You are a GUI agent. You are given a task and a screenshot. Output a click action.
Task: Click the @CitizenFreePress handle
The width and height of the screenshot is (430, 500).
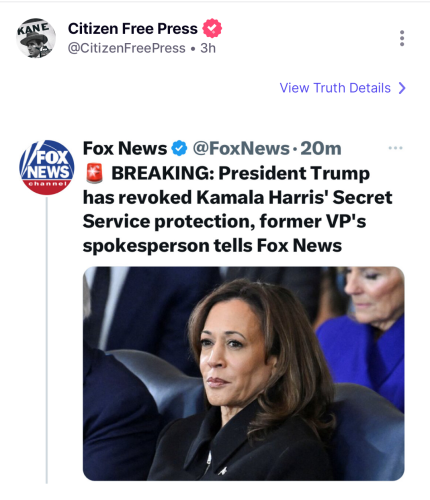[x=127, y=48]
